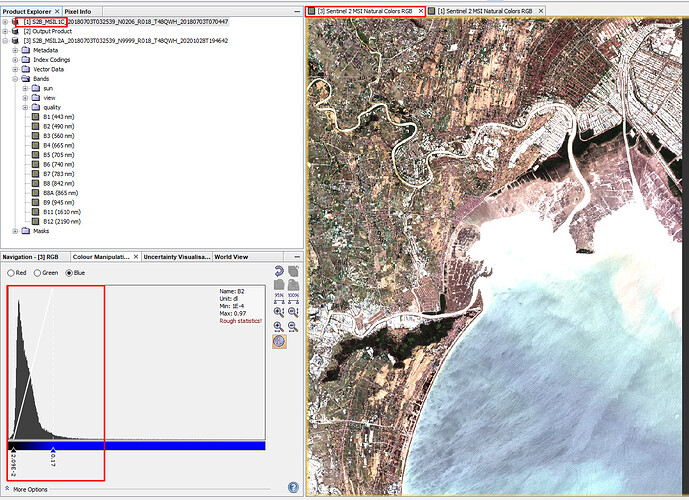Click the 95% histogram stretch icon
689x500 pixels.
point(279,298)
